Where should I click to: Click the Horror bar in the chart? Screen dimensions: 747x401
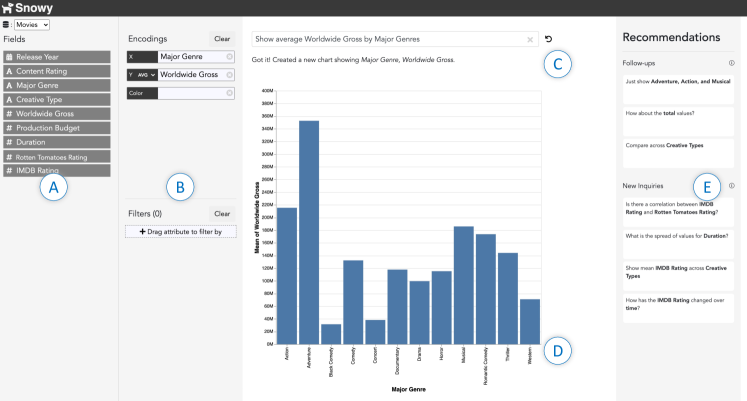pos(442,308)
